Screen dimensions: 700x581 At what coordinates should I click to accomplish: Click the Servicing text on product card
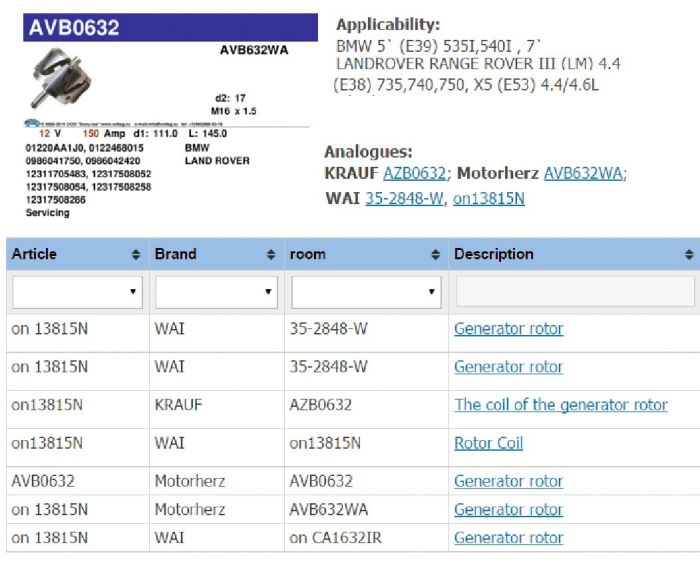[48, 213]
